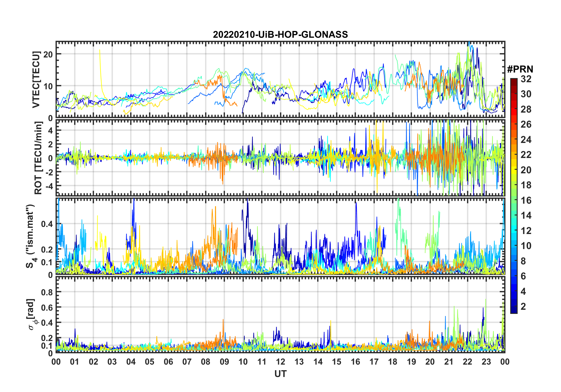The width and height of the screenshot is (561, 392).
Task: Click colorbar tick label 2
Action: click(x=523, y=307)
